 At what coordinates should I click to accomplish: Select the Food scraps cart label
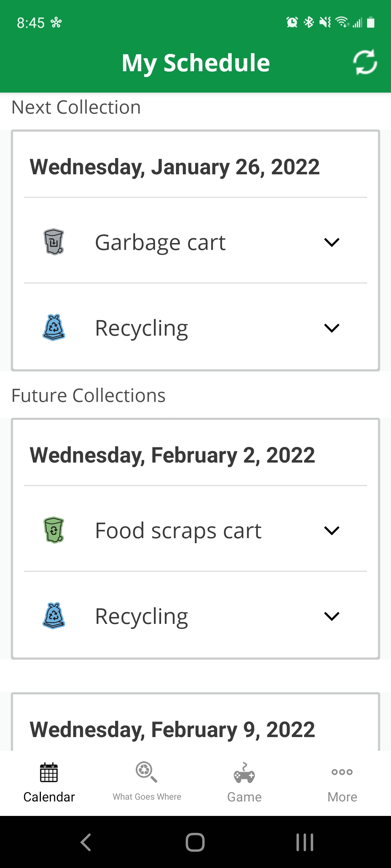[x=178, y=531]
